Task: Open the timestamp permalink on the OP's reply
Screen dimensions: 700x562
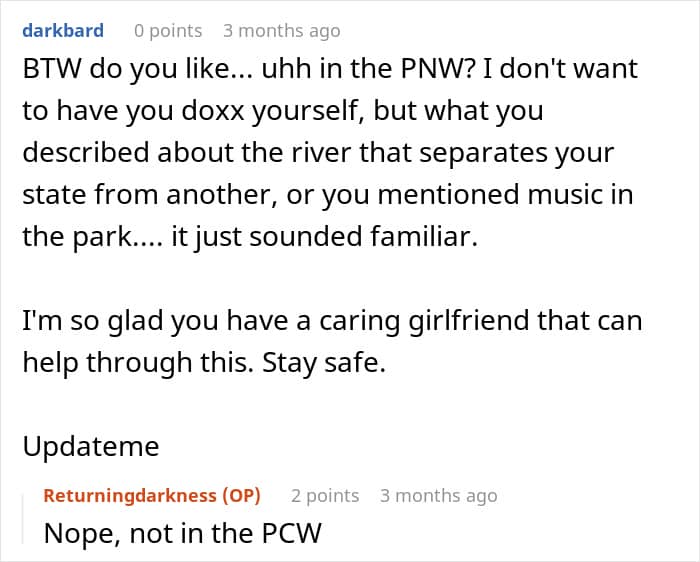Action: point(438,496)
